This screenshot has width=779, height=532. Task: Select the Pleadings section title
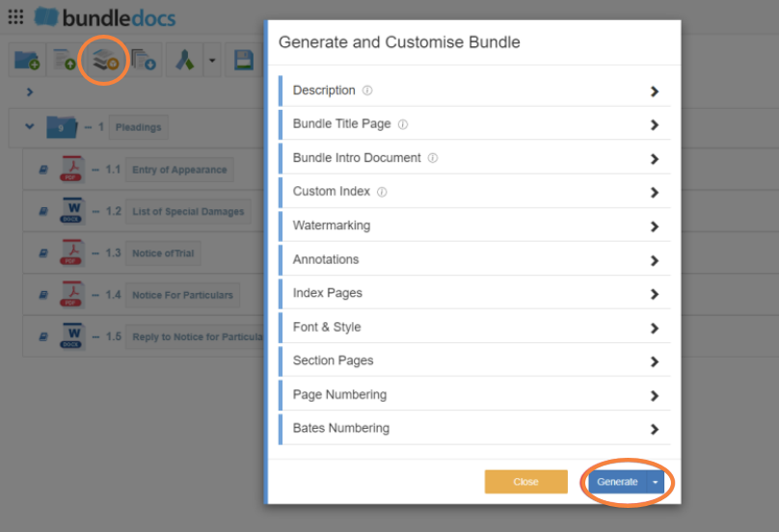(139, 127)
